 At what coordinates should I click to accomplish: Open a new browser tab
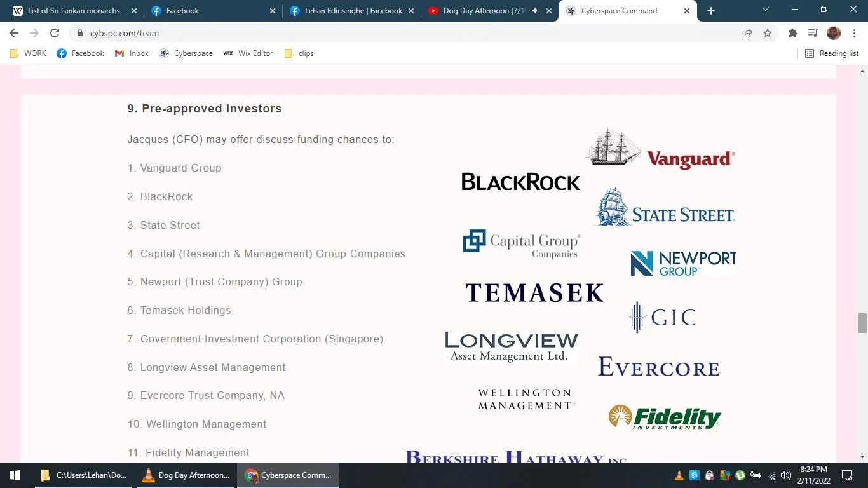[x=711, y=11]
